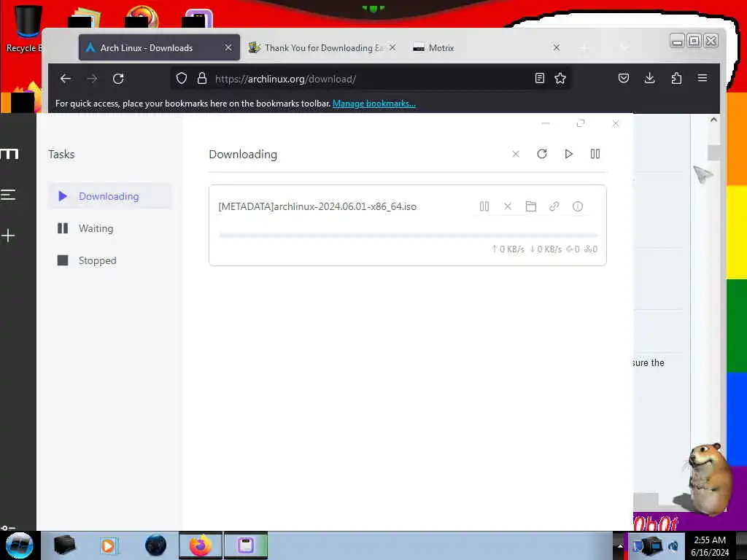Click the archlinux-2024.06.01-x86_64.iso task name
The height and width of the screenshot is (560, 747).
click(317, 206)
